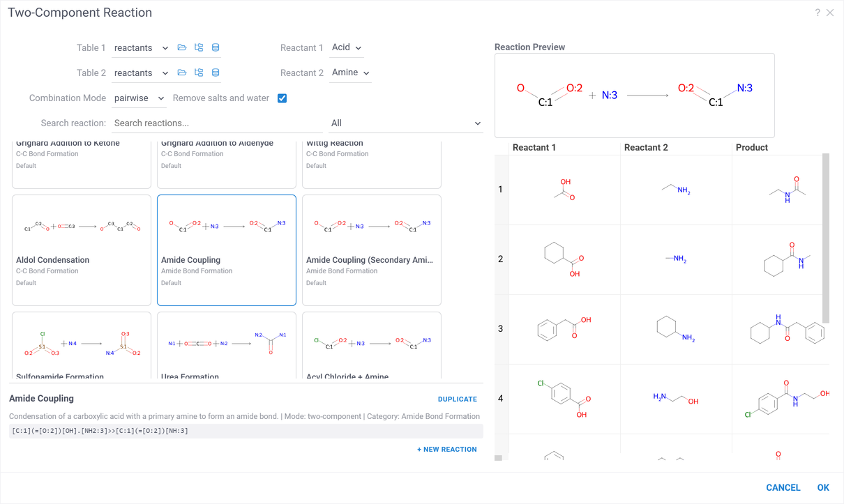Click the row 3 Product structure
The width and height of the screenshot is (844, 504).
[788, 329]
